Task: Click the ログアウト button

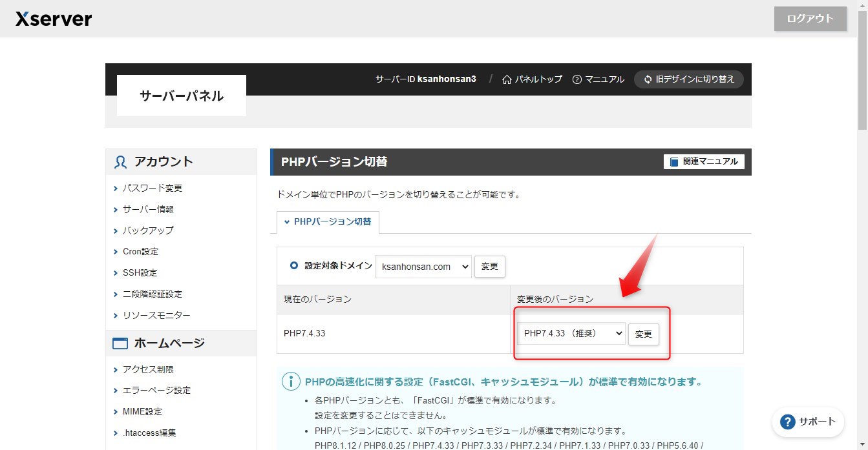Action: coord(809,19)
